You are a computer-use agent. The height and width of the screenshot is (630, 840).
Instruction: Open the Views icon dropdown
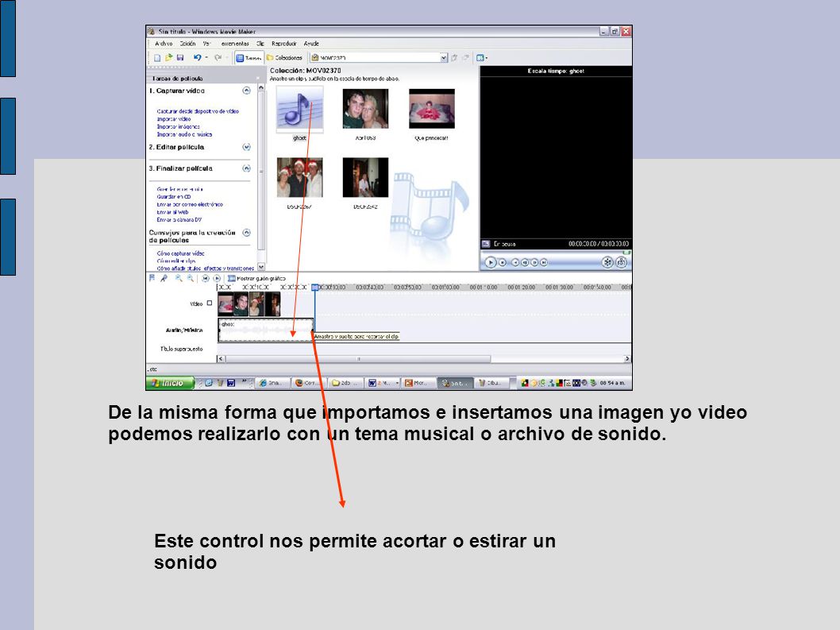[x=482, y=58]
